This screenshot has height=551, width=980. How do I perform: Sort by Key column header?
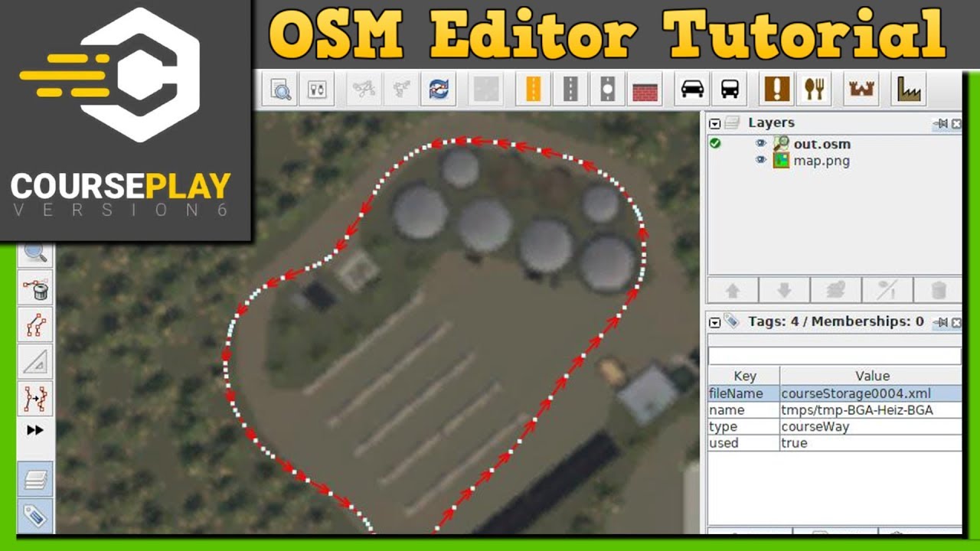[744, 376]
